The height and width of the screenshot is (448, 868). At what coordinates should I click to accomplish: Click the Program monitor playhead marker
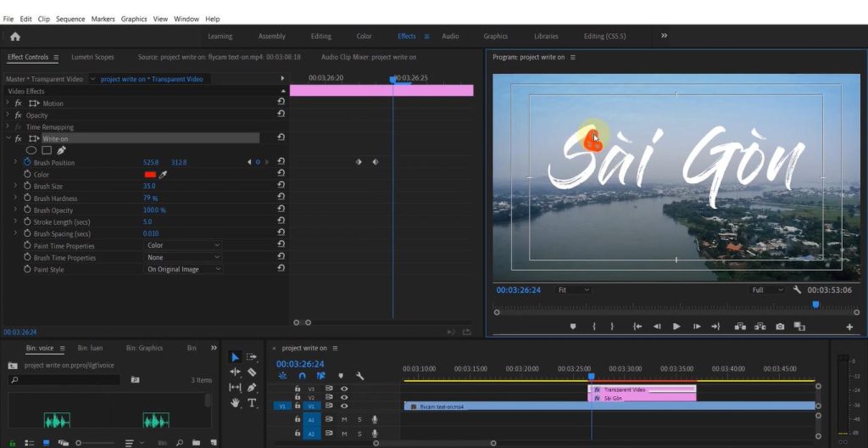click(x=815, y=305)
